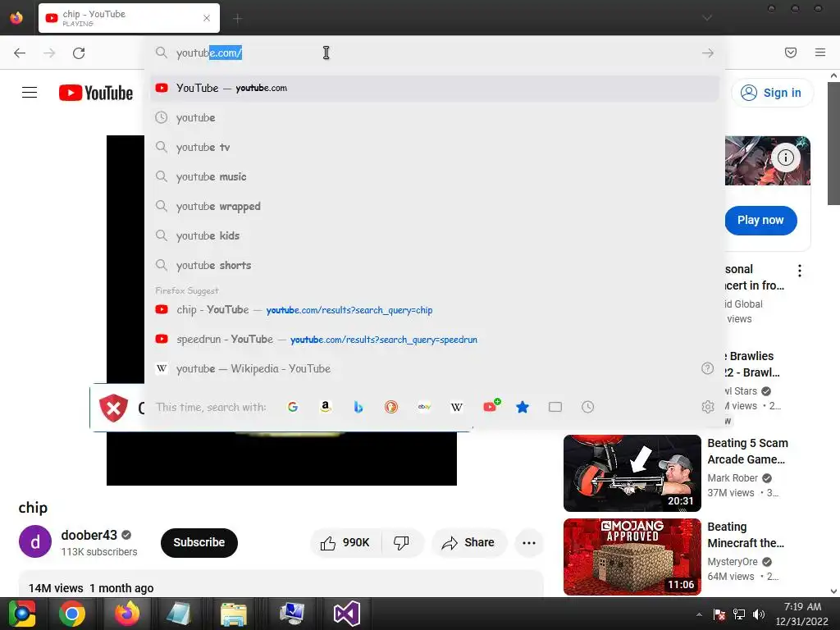Open the three-dot menu on recommended video
Viewport: 840px width, 630px height.
point(799,271)
